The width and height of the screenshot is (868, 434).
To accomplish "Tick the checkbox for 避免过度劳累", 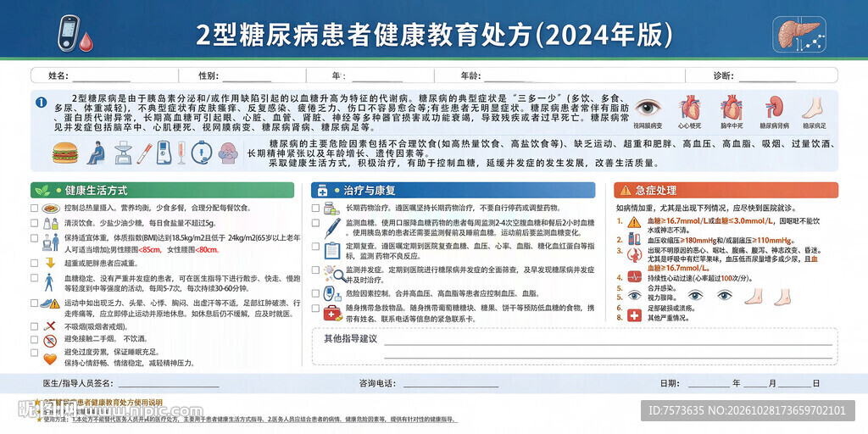I will click(34, 352).
